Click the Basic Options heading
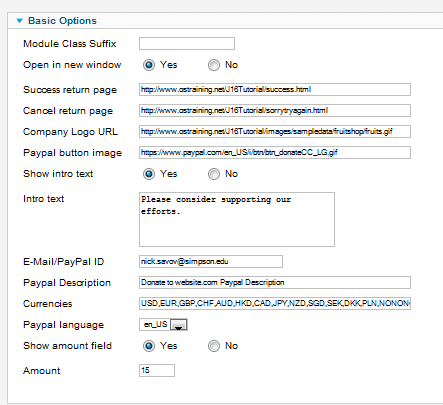The height and width of the screenshot is (405, 443). click(x=62, y=21)
